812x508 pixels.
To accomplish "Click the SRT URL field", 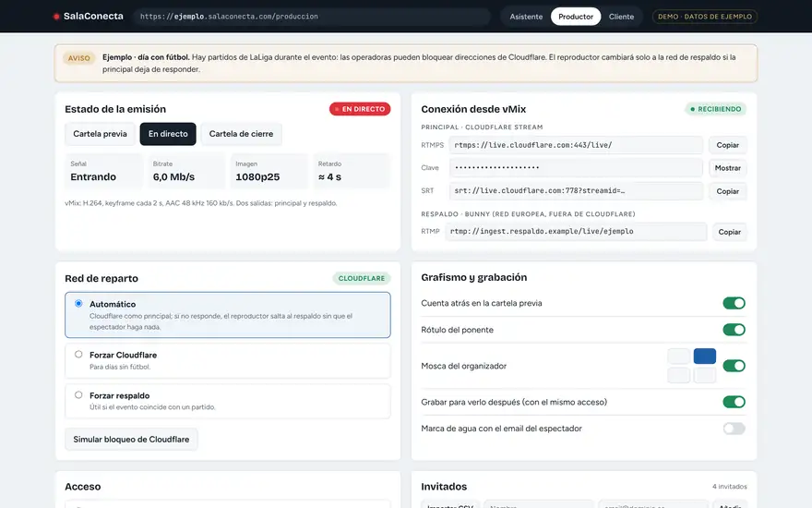I will pyautogui.click(x=576, y=191).
